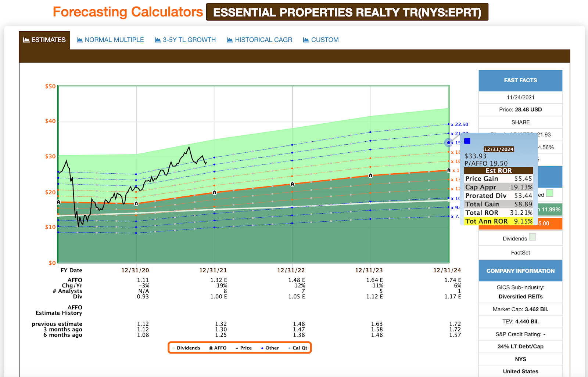This screenshot has width=588, height=377.
Task: Click the 19% Chg/Yr value for 12/31/21
Action: point(222,286)
